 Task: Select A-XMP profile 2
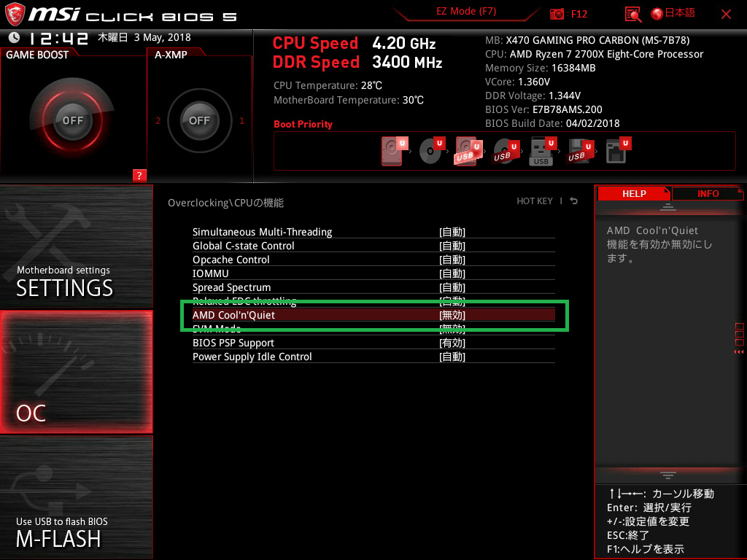pos(158,120)
